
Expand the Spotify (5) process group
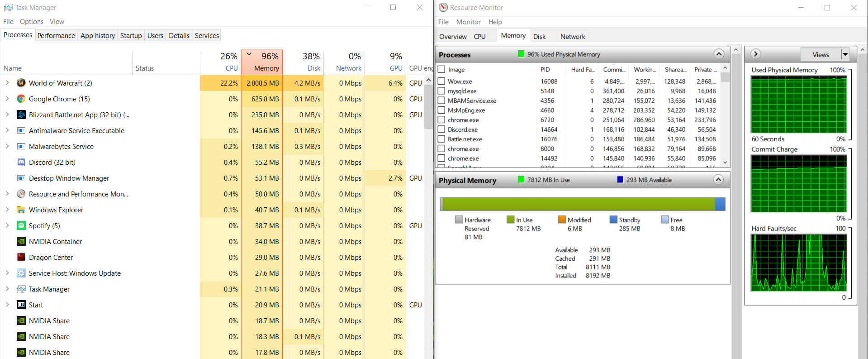[x=7, y=225]
